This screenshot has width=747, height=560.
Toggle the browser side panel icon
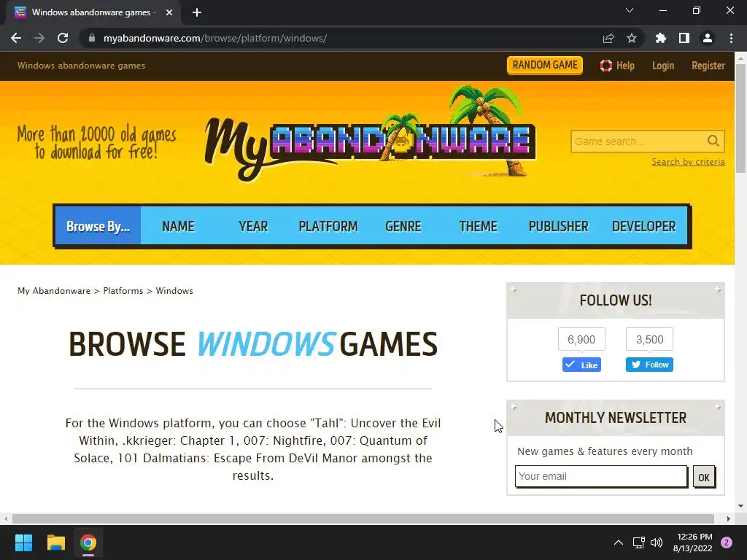[684, 38]
